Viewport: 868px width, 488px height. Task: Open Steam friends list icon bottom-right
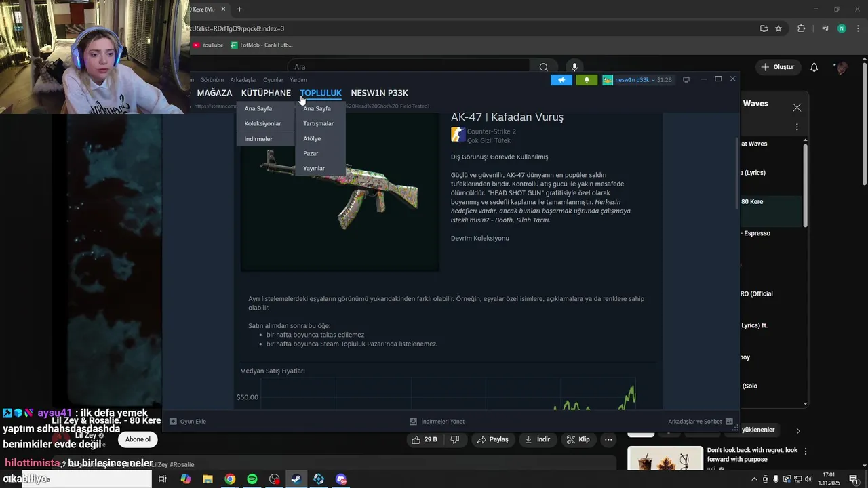click(729, 422)
